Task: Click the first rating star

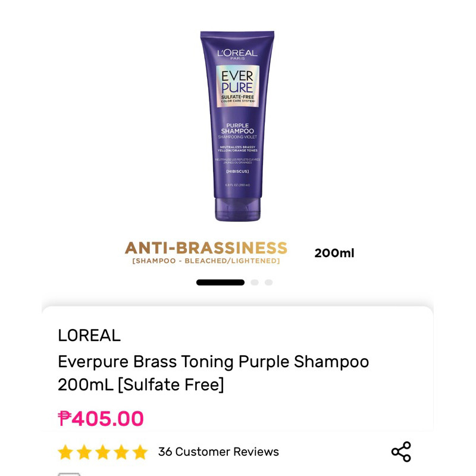Action: coord(65,452)
